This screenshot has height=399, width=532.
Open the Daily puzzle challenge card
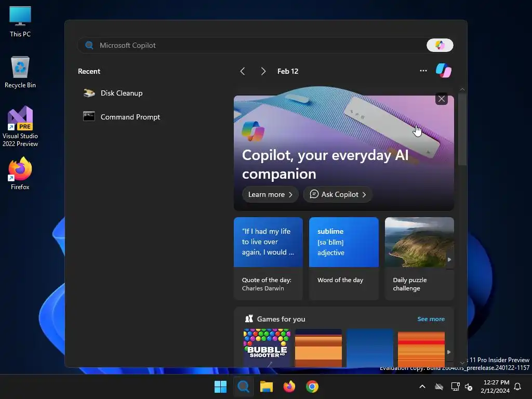[x=419, y=259]
